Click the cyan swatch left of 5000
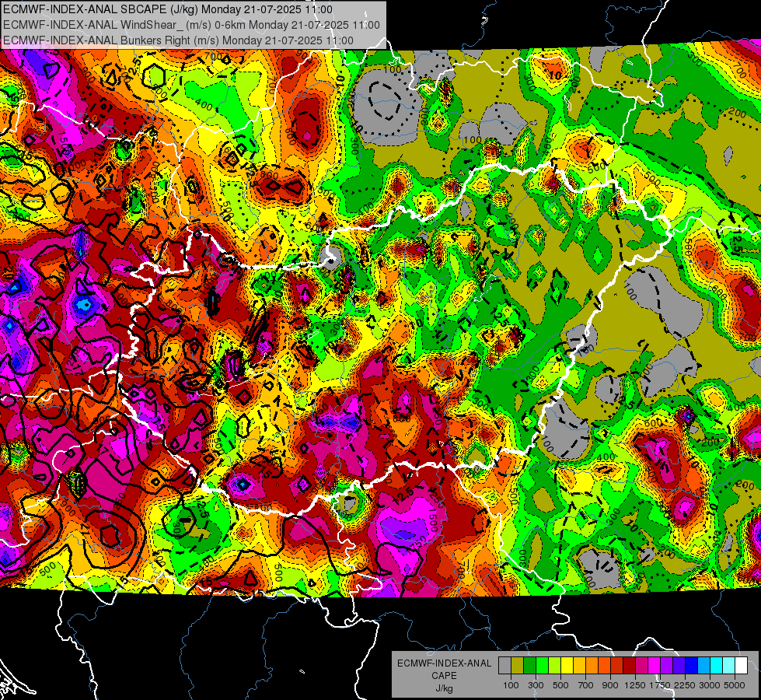 coord(717,666)
